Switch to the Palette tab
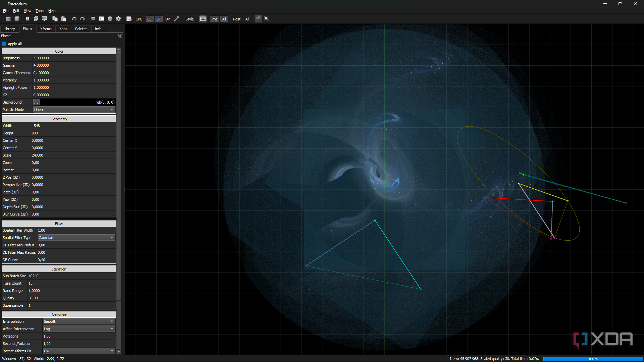This screenshot has width=644, height=362. (x=81, y=29)
